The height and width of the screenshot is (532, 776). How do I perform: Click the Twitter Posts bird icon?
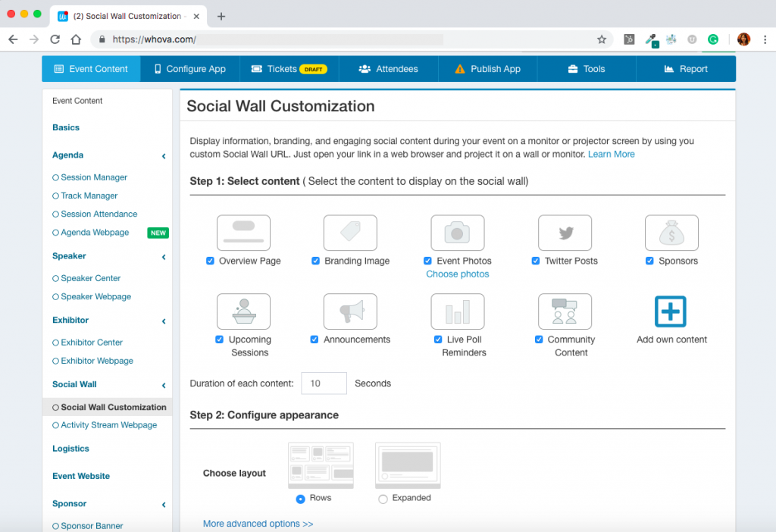click(x=565, y=233)
